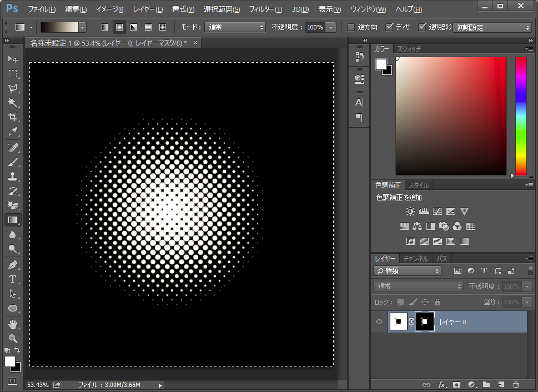Image resolution: width=538 pixels, height=392 pixels.
Task: Open the 種類 layer filter dropdown
Action: 407,271
